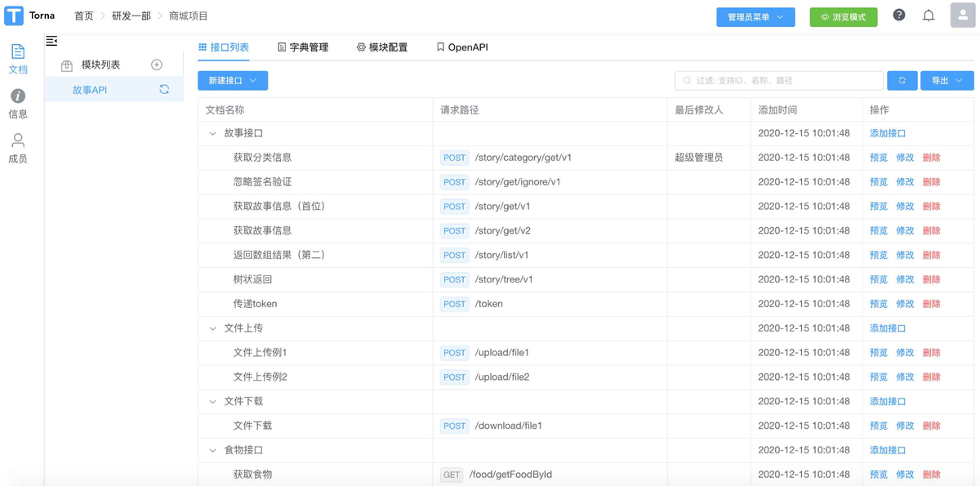Open the user avatar menu
Screen dimensions: 980x486
963,16
